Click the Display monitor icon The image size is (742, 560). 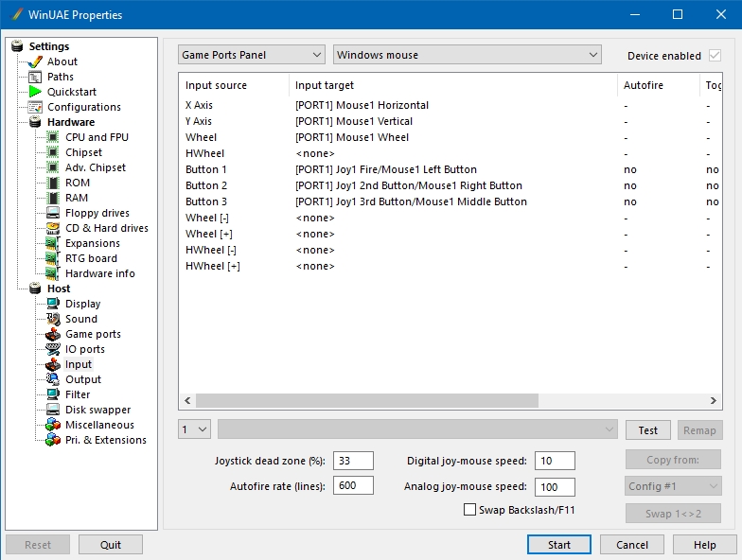click(53, 305)
